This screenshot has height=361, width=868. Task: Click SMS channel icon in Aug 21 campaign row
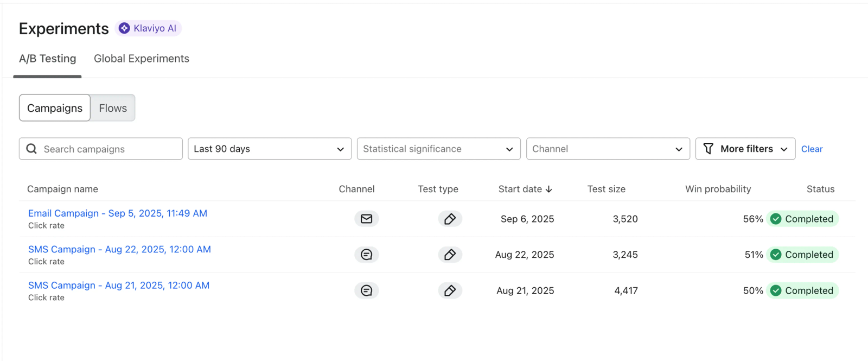click(367, 290)
